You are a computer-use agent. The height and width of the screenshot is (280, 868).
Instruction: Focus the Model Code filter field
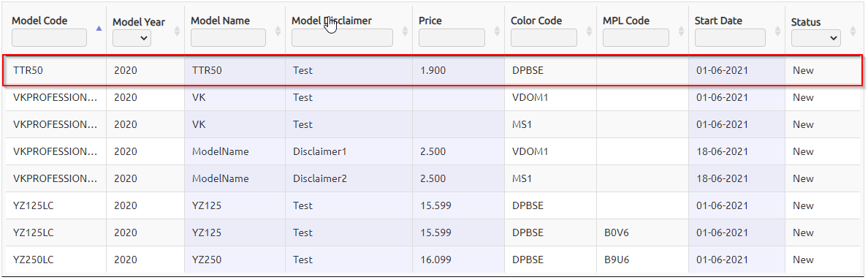coord(49,37)
